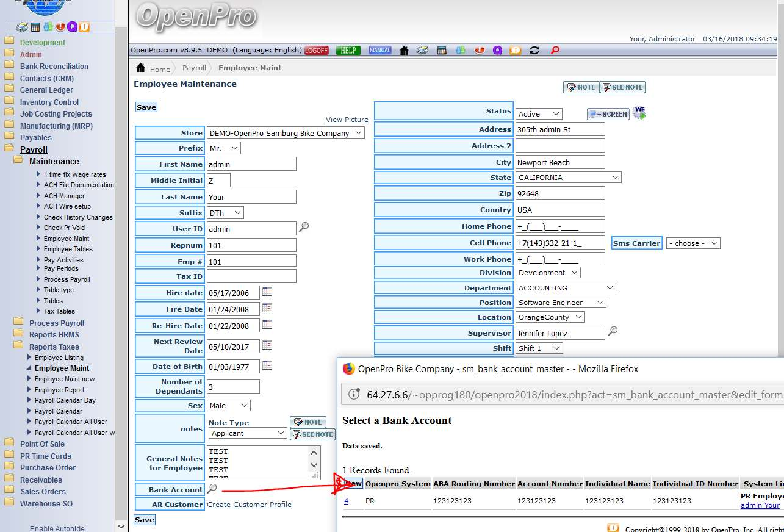Select Process Payroll under Maintenance menu
The height and width of the screenshot is (532, 784).
coord(67,279)
